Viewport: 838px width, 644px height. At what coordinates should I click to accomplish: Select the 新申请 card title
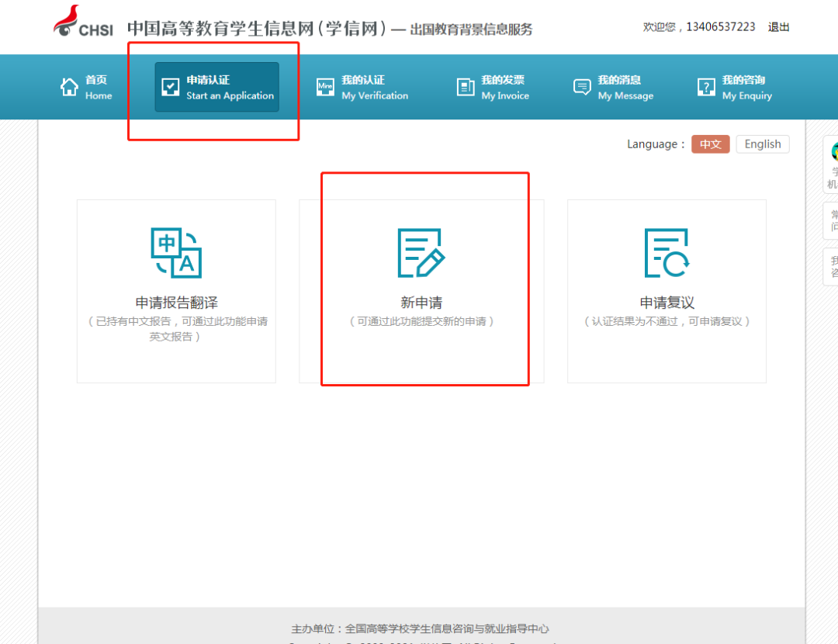(421, 303)
